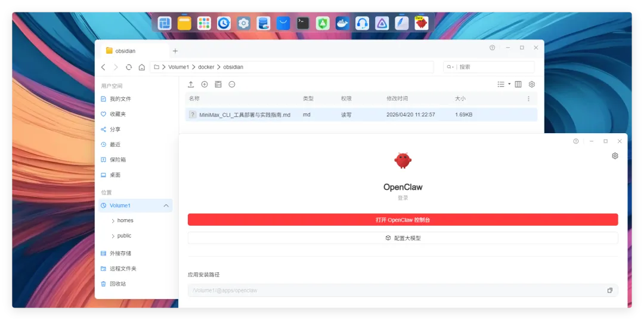
Task: Click the folder icon at breadcrumb start
Action: 156,67
